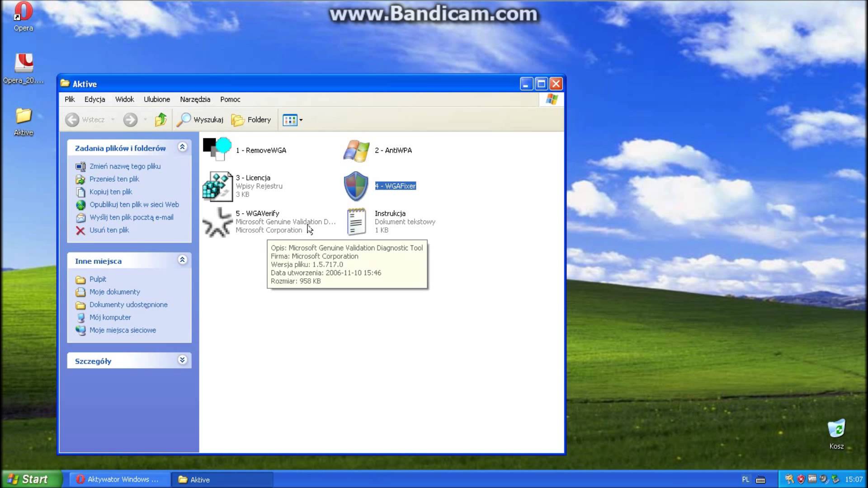Click Kopiuj ten plik link
The image size is (868, 488).
(111, 192)
